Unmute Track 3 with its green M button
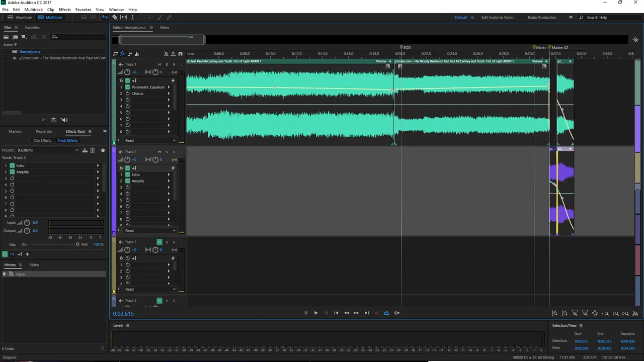Screen dimensions: 644x362 tap(159, 242)
